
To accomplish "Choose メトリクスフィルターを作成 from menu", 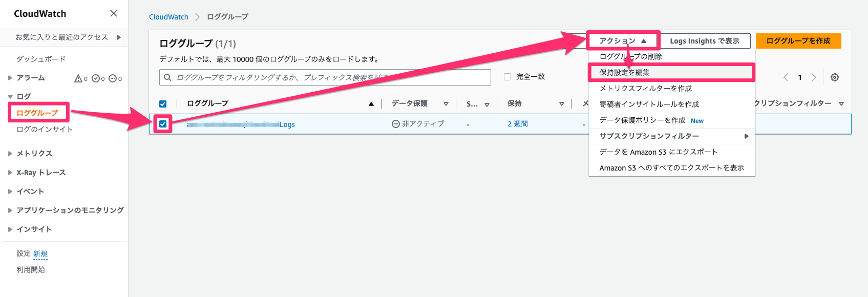I will click(672, 88).
